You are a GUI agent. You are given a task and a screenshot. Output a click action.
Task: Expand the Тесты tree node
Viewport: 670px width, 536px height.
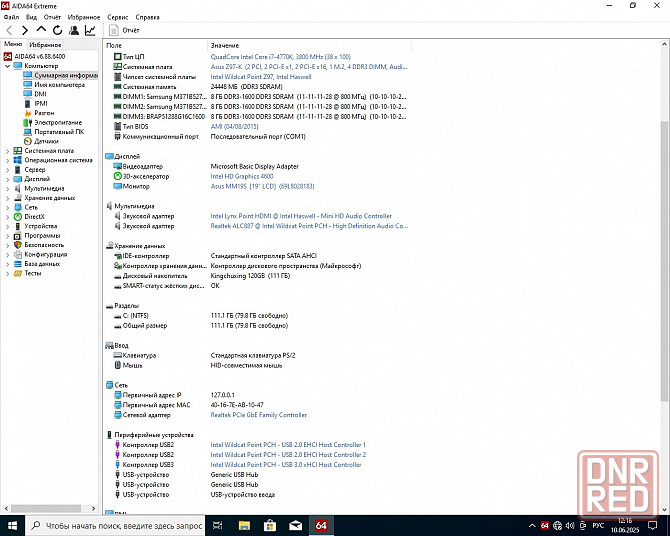click(x=7, y=273)
